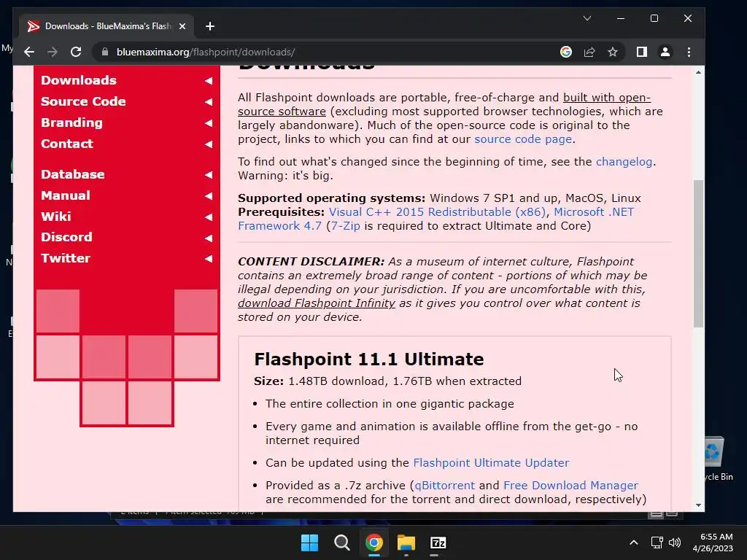Open the Branding sidebar menu item
This screenshot has height=560, width=747.
click(x=71, y=122)
